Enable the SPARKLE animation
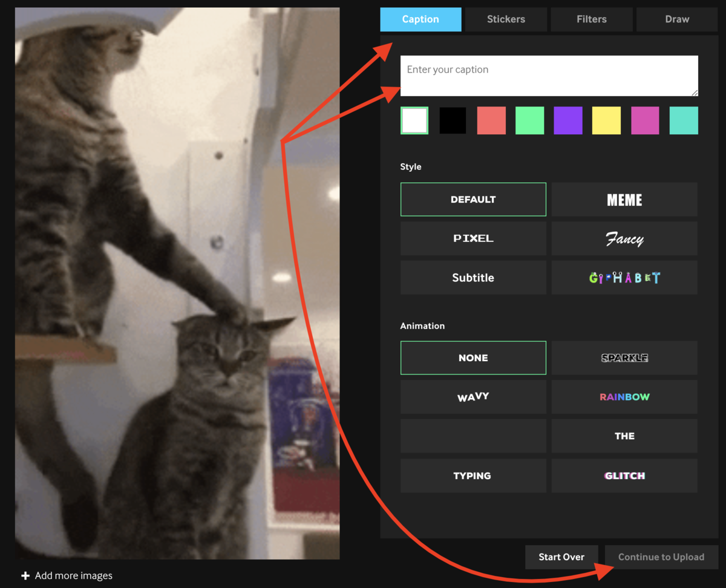 pyautogui.click(x=624, y=358)
